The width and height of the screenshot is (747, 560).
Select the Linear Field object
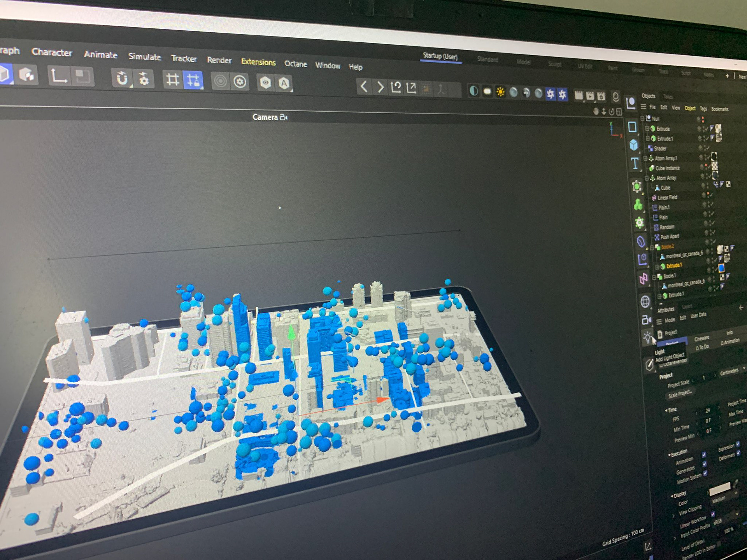tap(667, 198)
